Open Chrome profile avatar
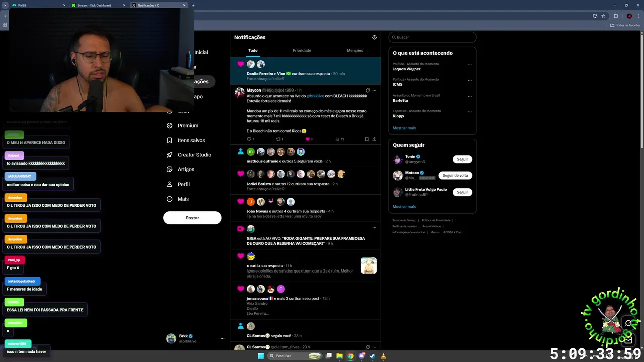The height and width of the screenshot is (362, 644). (629, 16)
